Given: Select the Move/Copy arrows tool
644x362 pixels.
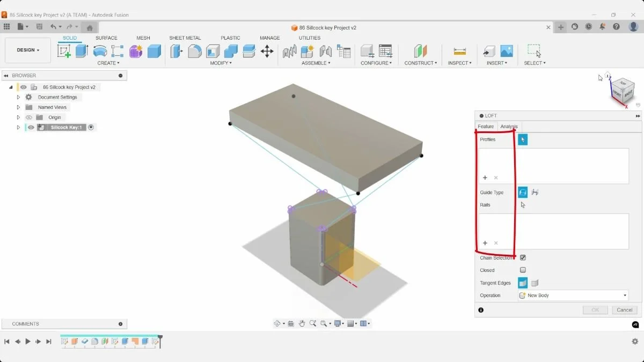Looking at the screenshot, I should tap(267, 51).
